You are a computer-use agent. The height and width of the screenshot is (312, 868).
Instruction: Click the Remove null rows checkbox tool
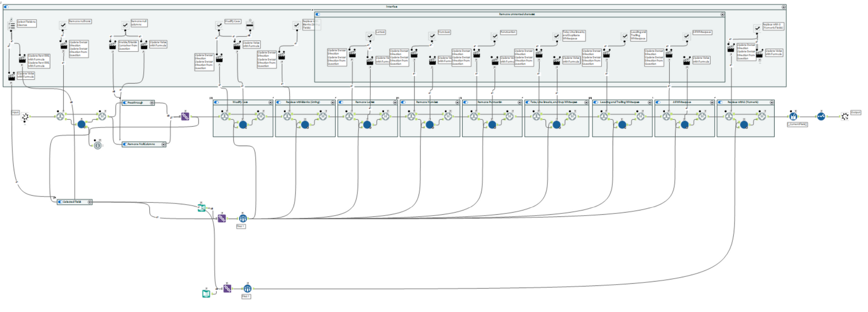[63, 26]
